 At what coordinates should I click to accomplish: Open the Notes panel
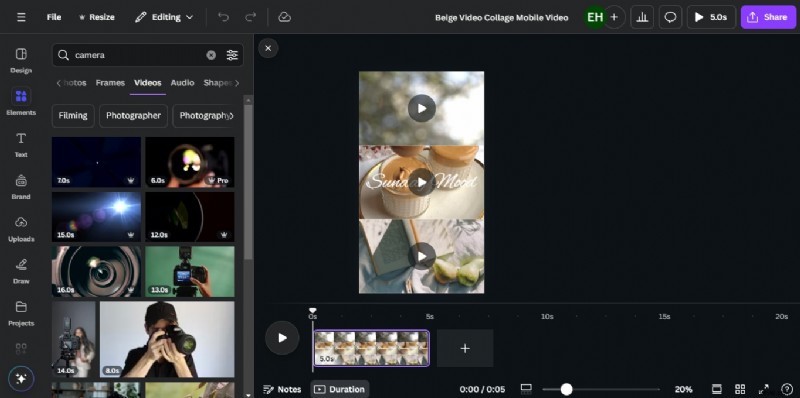pos(282,389)
